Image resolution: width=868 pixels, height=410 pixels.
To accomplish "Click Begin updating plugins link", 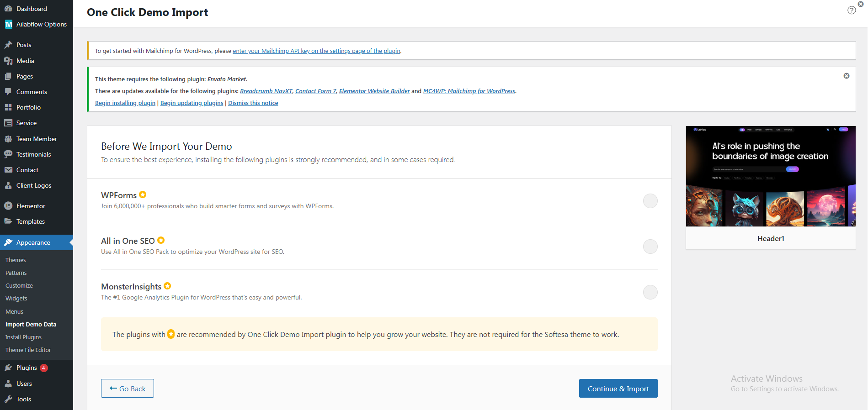I will (x=192, y=103).
